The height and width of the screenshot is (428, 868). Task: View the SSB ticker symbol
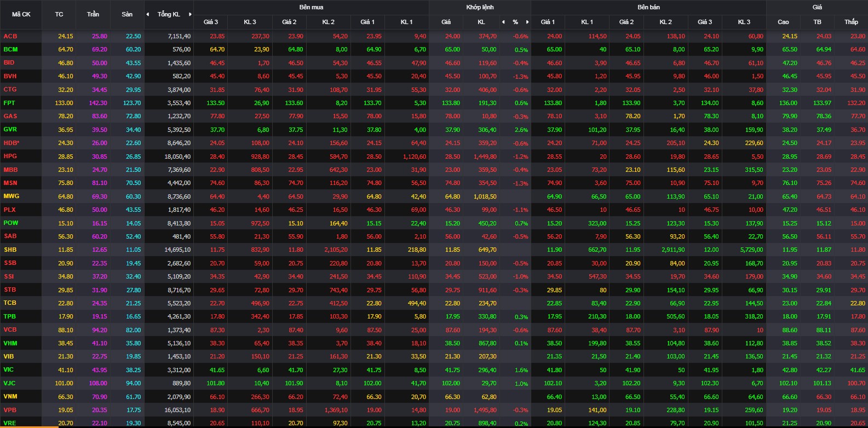(10, 263)
